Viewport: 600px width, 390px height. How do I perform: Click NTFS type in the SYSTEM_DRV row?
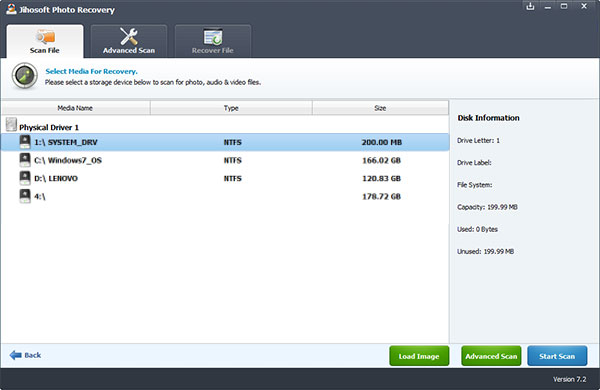(x=233, y=142)
